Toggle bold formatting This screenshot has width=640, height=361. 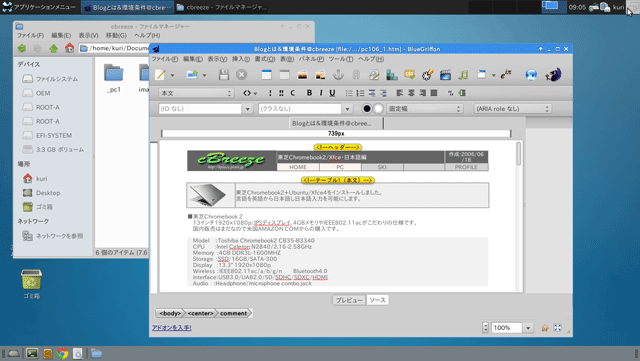(x=309, y=93)
